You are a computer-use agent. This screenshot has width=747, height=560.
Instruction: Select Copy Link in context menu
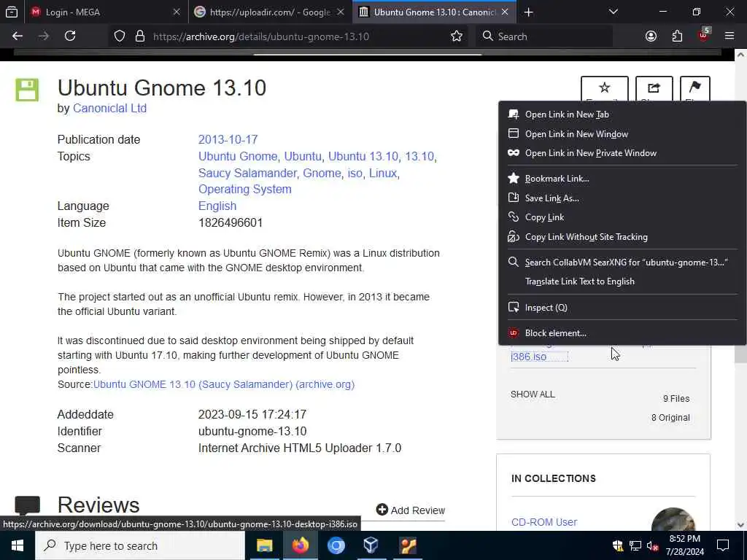click(x=622, y=217)
